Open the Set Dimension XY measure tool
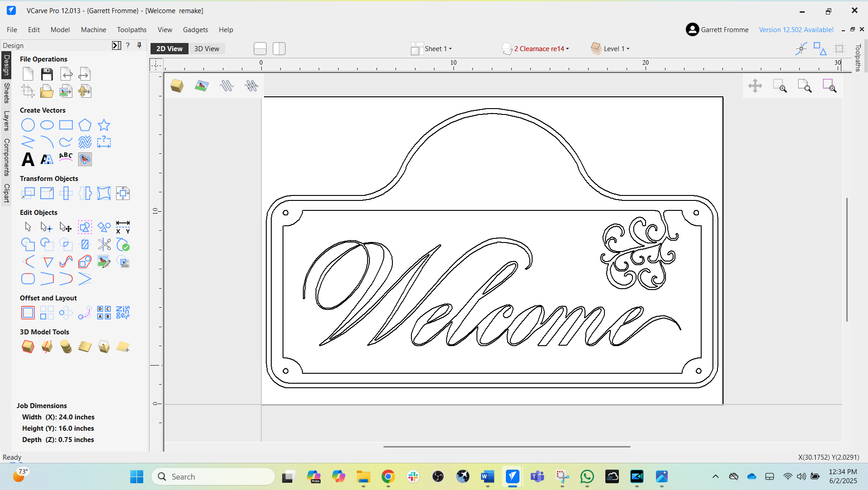This screenshot has height=490, width=868. point(123,227)
